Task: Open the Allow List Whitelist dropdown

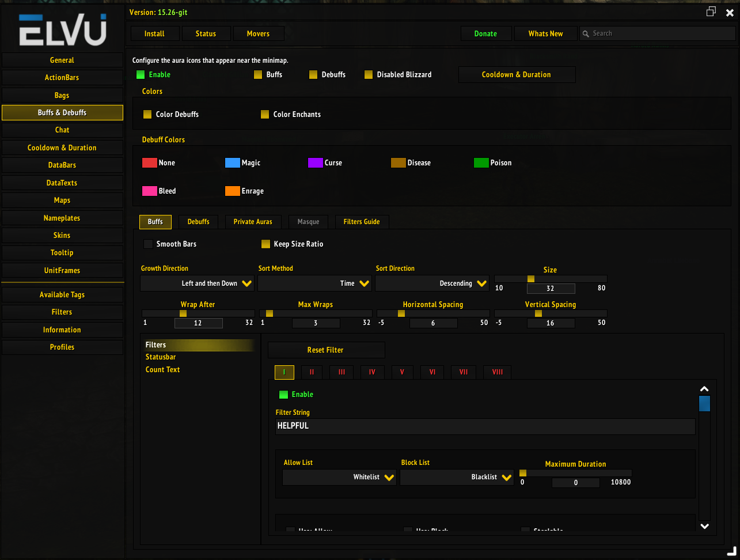Action: click(x=339, y=477)
